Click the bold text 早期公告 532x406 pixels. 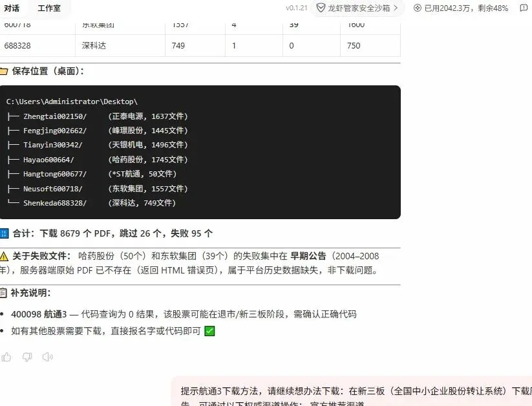[x=308, y=256]
